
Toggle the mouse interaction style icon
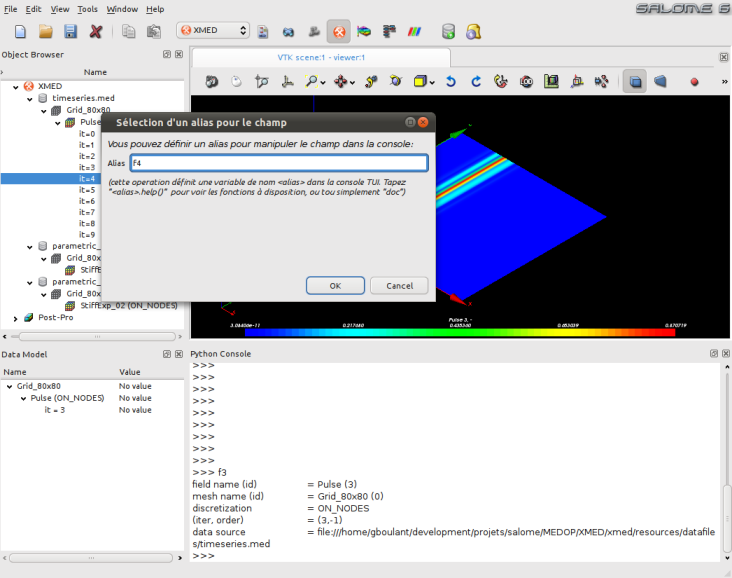(237, 82)
